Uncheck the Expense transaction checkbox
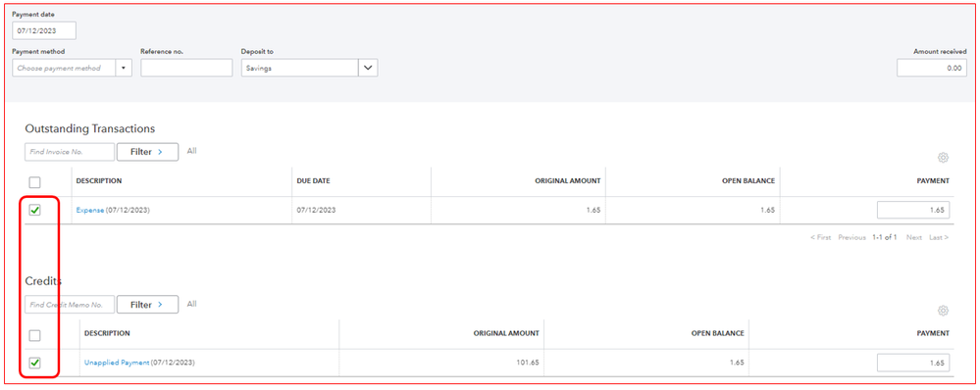 coord(35,211)
